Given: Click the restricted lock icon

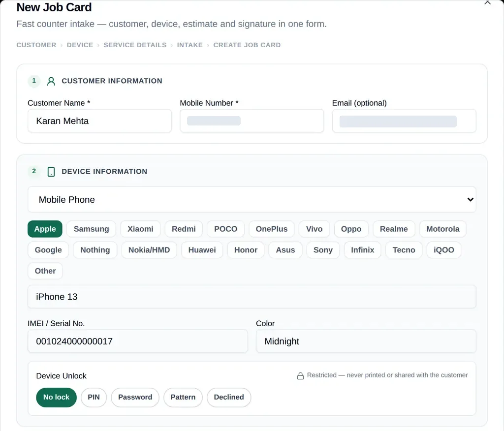Looking at the screenshot, I should (301, 376).
